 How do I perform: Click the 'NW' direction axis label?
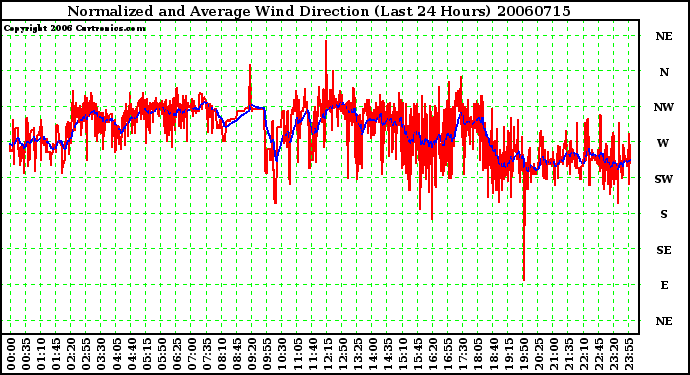click(x=664, y=107)
